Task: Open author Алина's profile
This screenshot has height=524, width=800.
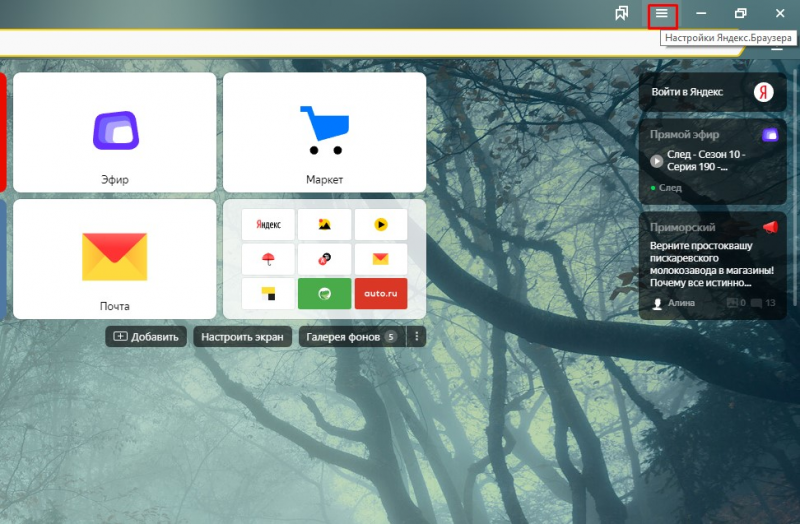Action: (681, 303)
